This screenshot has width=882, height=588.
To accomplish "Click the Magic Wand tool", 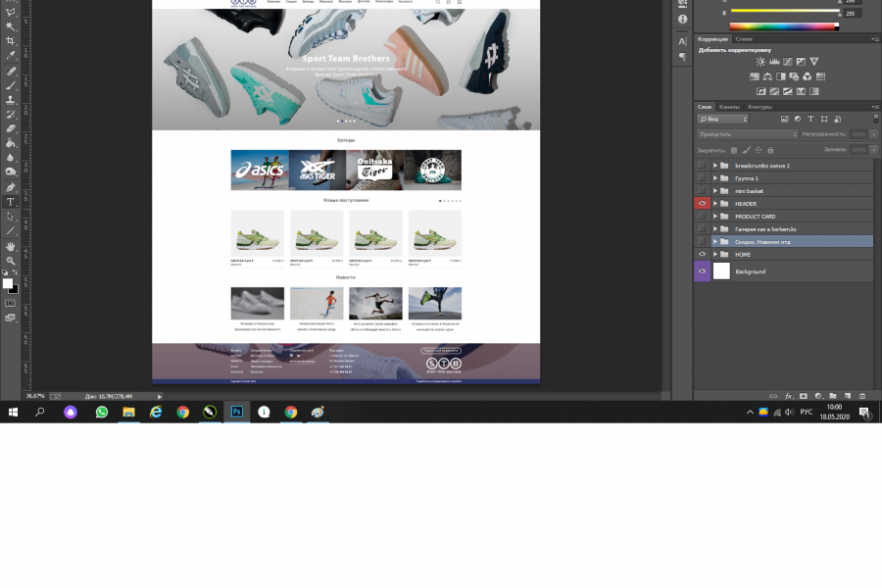I will pos(10,25).
